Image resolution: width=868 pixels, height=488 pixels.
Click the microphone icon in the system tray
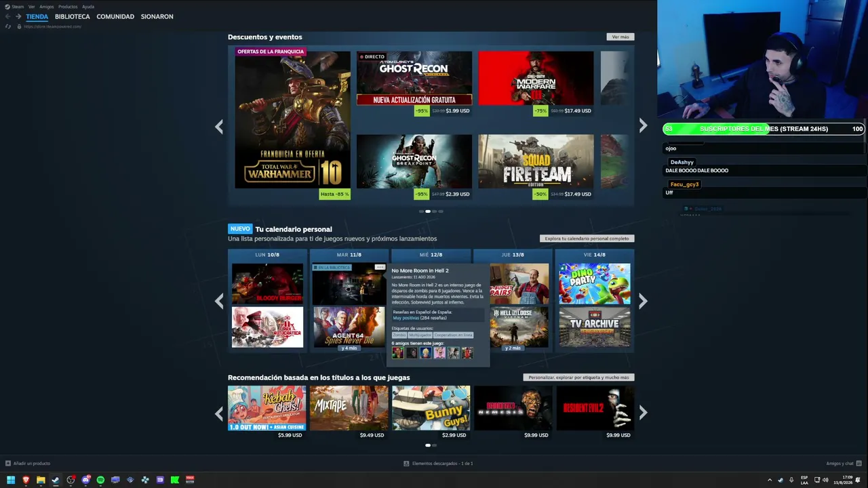tap(791, 480)
